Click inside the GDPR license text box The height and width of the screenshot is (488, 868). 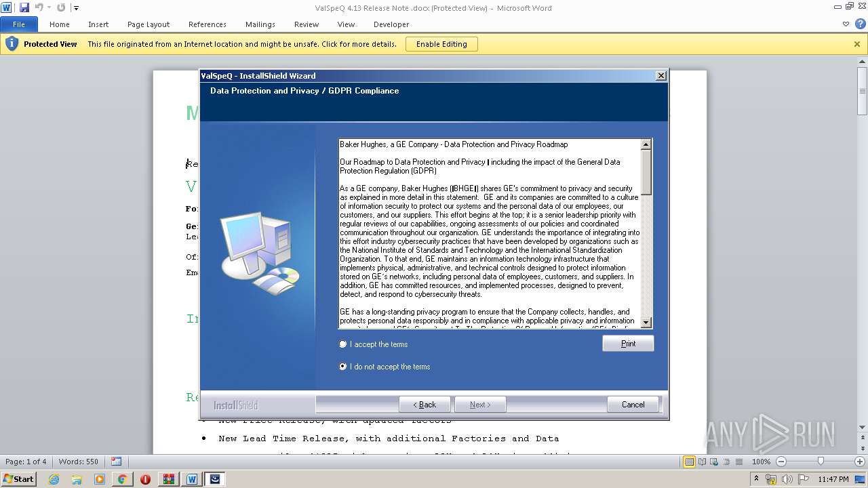coord(490,234)
